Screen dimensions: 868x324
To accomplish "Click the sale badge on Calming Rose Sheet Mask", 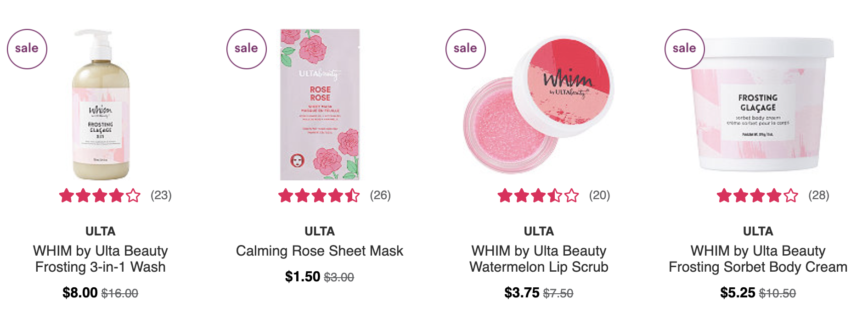I will click(247, 49).
